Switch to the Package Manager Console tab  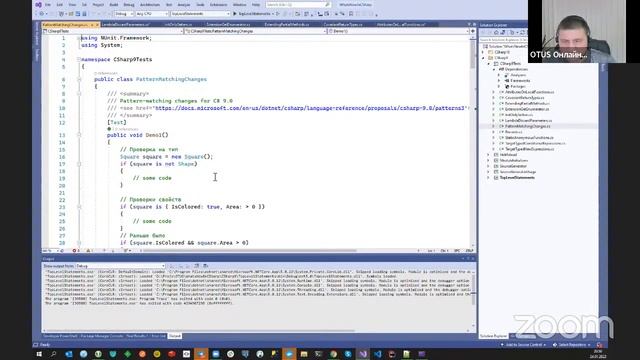[x=102, y=336]
